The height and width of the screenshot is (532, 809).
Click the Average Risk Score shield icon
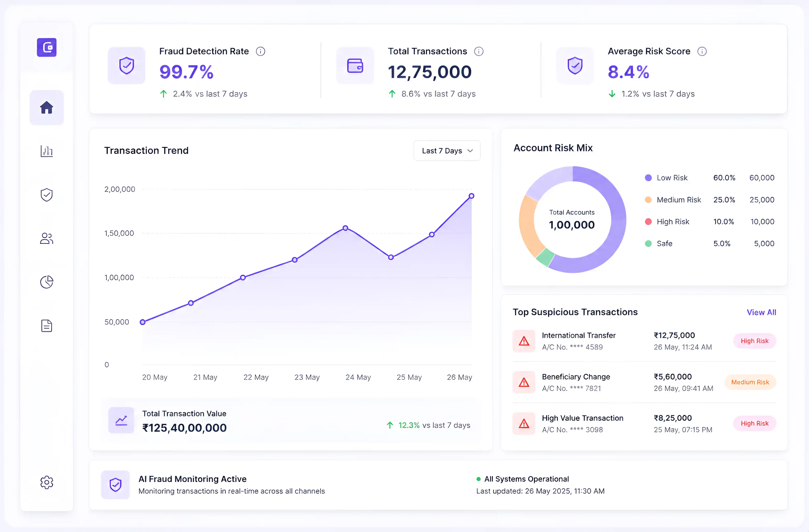(575, 66)
